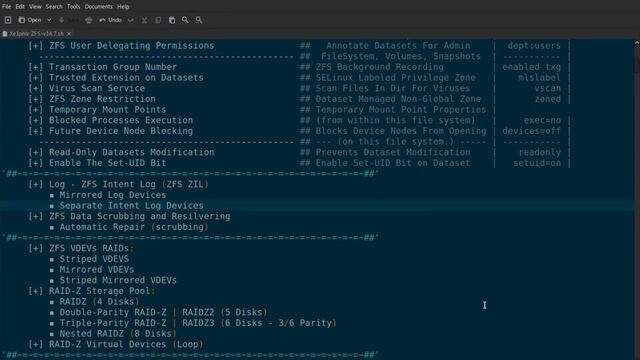Click the Paste clipboard icon

pos(172,20)
